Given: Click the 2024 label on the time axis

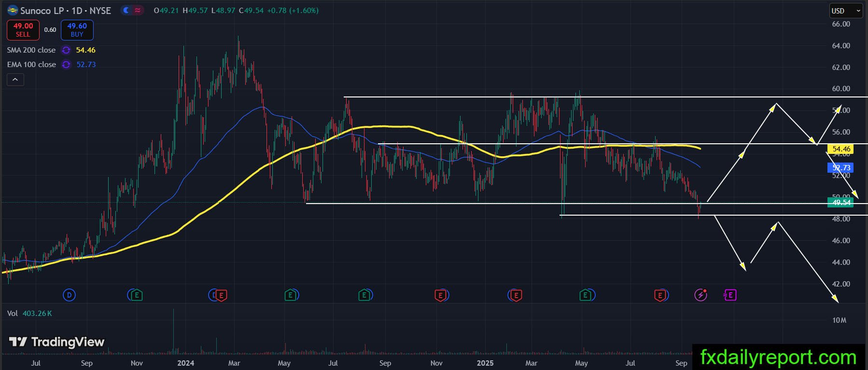Looking at the screenshot, I should pyautogui.click(x=186, y=363).
